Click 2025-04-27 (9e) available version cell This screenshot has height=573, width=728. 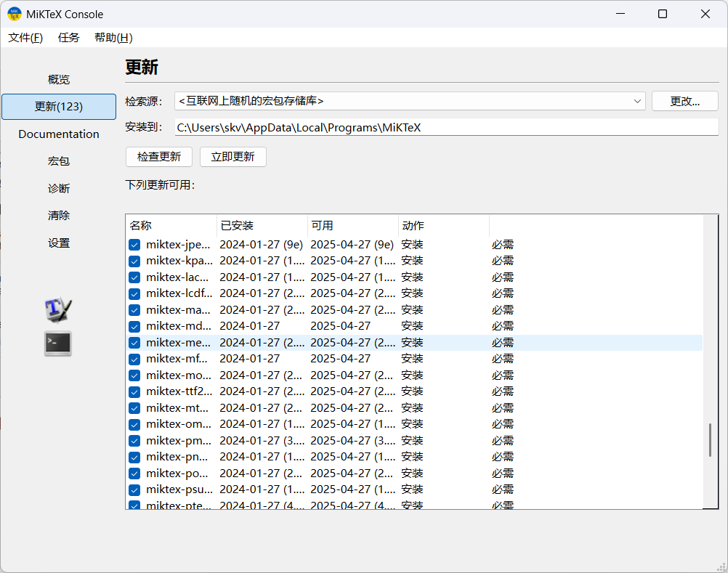[x=352, y=245]
